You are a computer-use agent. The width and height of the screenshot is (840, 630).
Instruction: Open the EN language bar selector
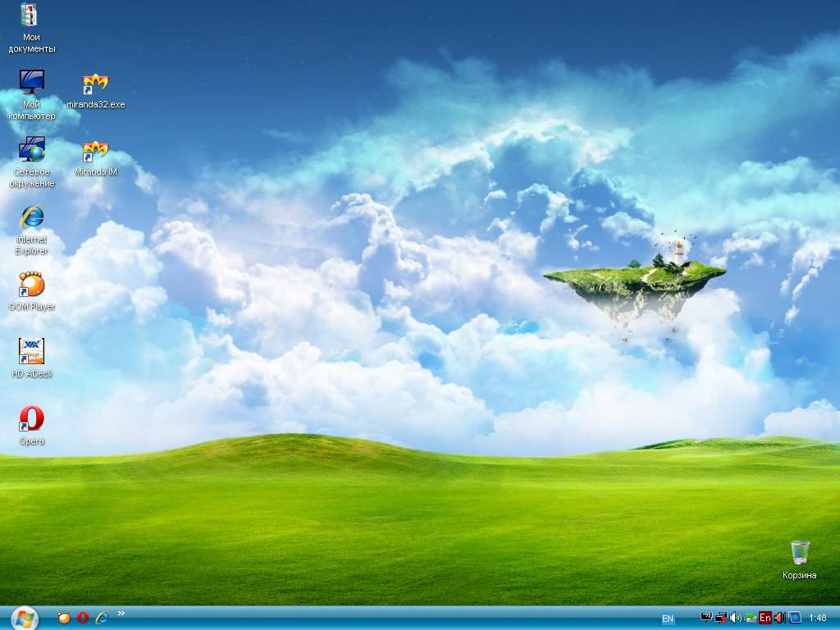[668, 619]
